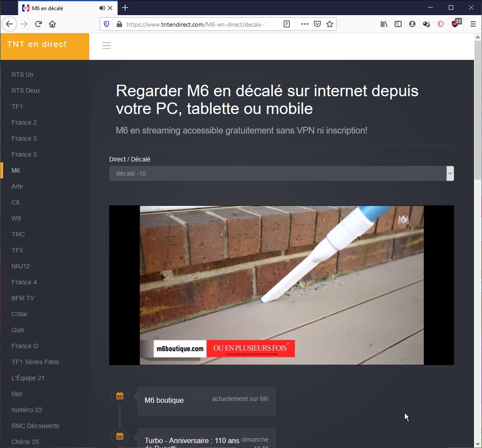Expand the Direct / Décalé dropdown
This screenshot has width=482, height=448.
point(281,173)
